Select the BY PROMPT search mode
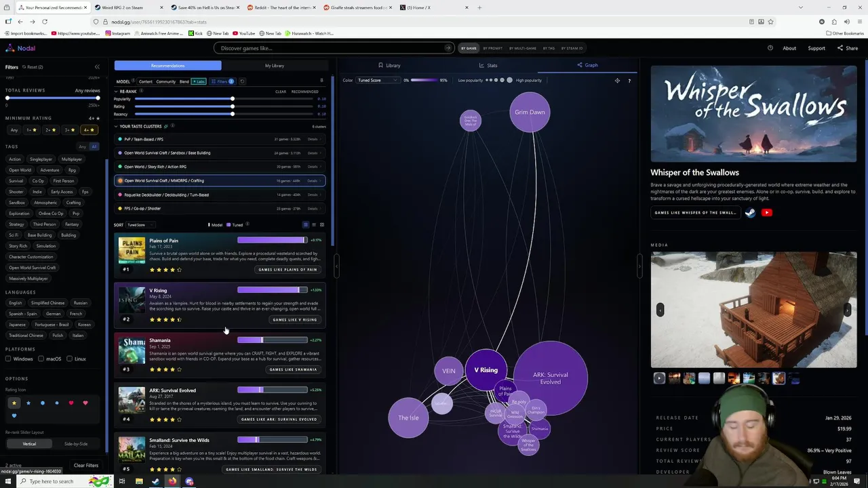Screen dimensions: 868x488 tap(493, 48)
